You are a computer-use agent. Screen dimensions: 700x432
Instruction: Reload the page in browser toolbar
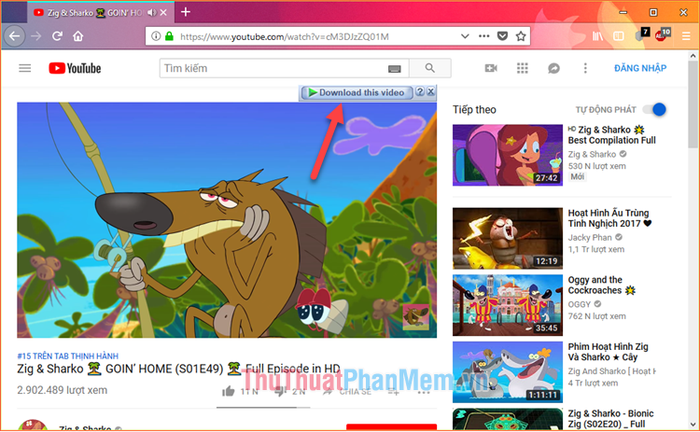point(57,36)
